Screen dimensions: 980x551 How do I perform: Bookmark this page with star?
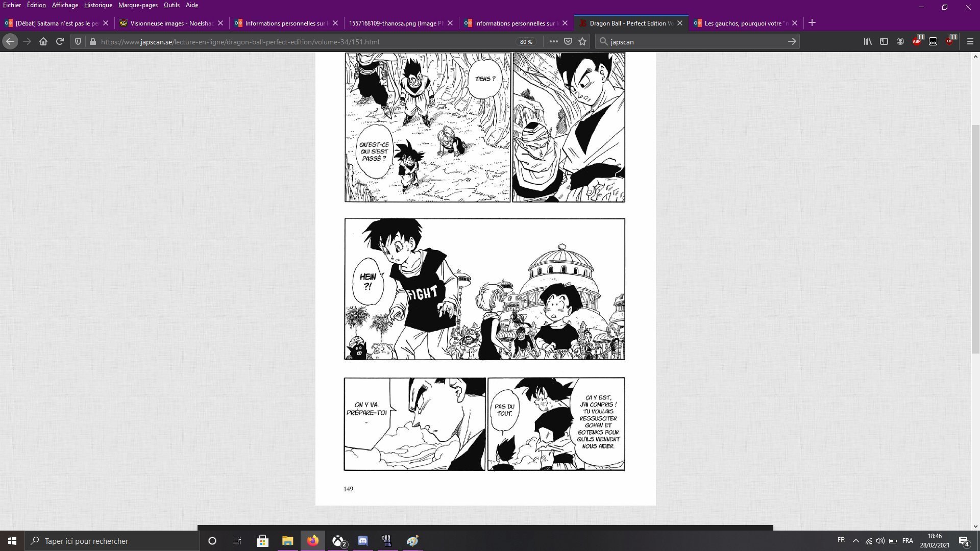coord(582,41)
